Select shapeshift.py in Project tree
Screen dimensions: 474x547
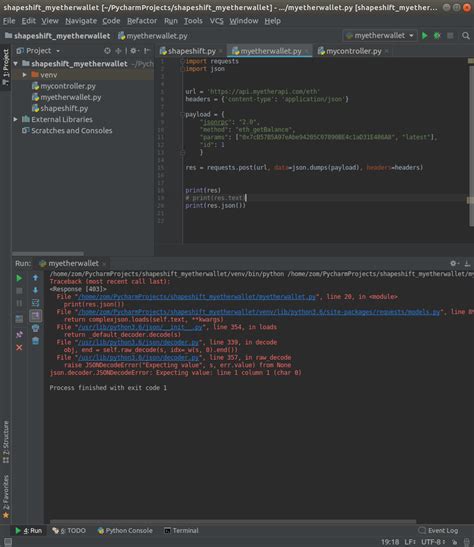[x=64, y=108]
